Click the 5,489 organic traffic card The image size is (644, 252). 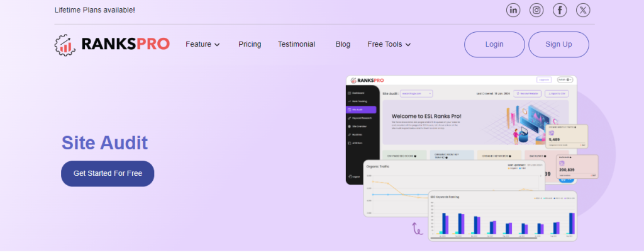[567, 136]
